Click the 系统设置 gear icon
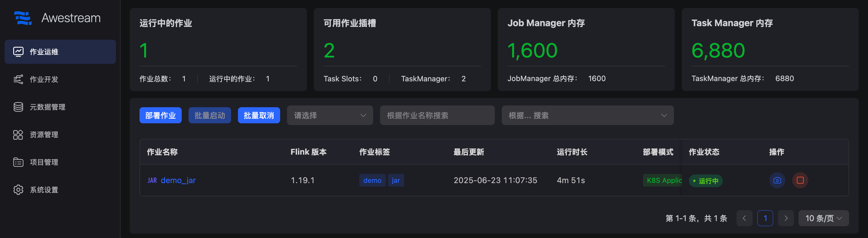868x238 pixels. point(18,190)
